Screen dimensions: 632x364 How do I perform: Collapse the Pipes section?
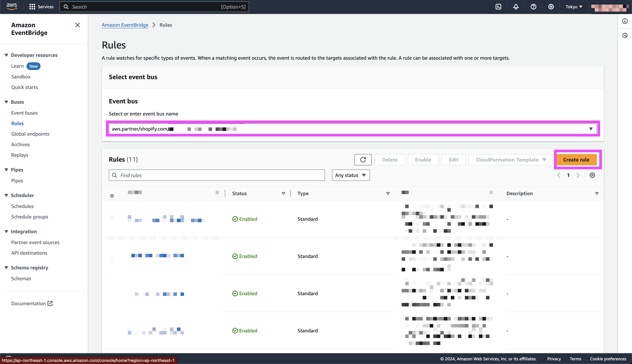[x=6, y=170]
